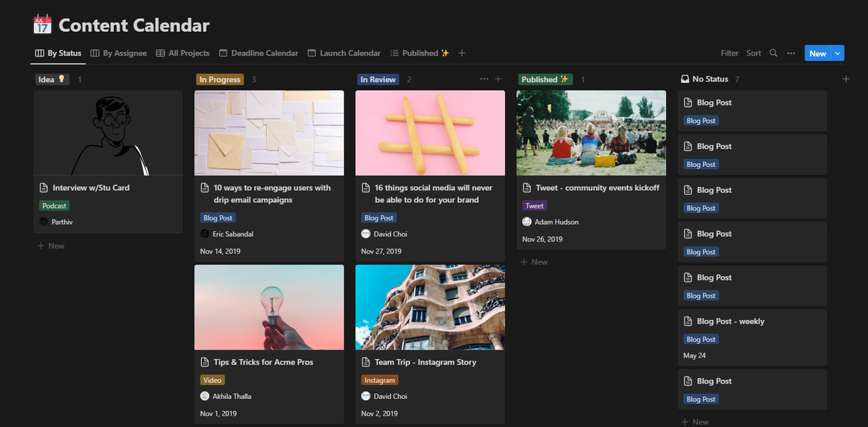Screen dimensions: 868x427
Task: Switch to the By Status tab
Action: (x=59, y=53)
